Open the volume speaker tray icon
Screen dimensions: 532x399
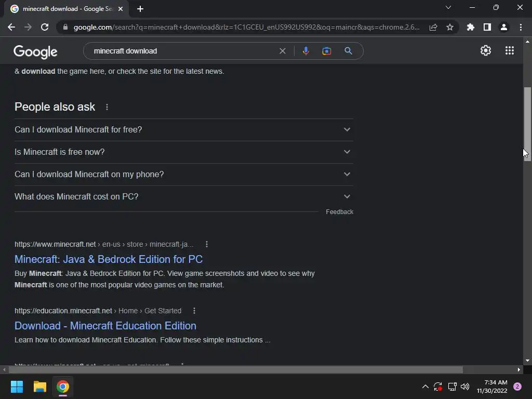pos(465,387)
